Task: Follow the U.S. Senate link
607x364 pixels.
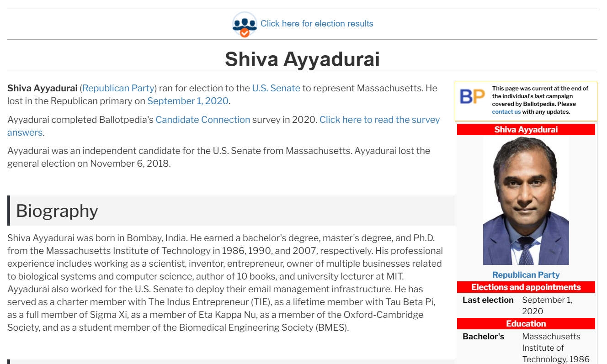Action: 276,88
